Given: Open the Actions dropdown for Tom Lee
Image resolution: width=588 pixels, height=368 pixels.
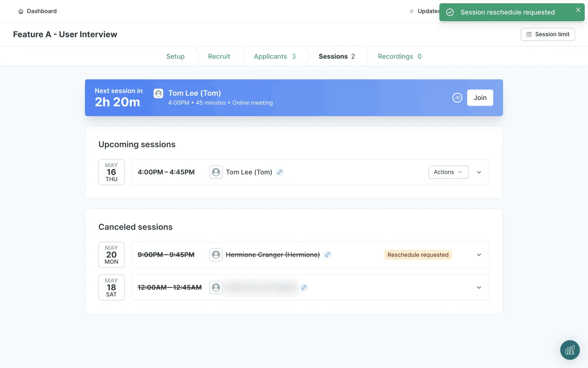Looking at the screenshot, I should click(x=448, y=172).
